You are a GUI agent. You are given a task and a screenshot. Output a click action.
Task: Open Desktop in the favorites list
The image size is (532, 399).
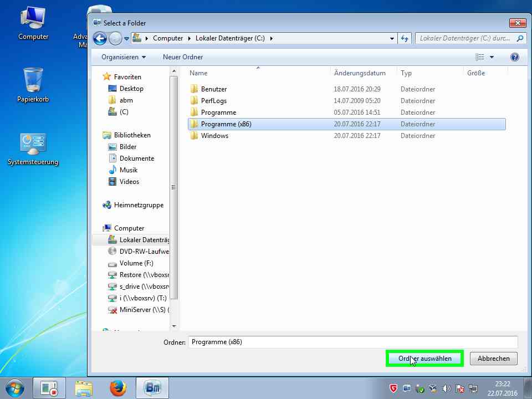tap(131, 89)
